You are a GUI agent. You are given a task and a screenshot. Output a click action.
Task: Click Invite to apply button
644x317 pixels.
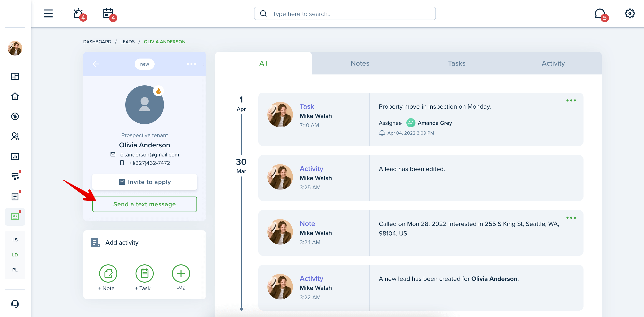[144, 182]
